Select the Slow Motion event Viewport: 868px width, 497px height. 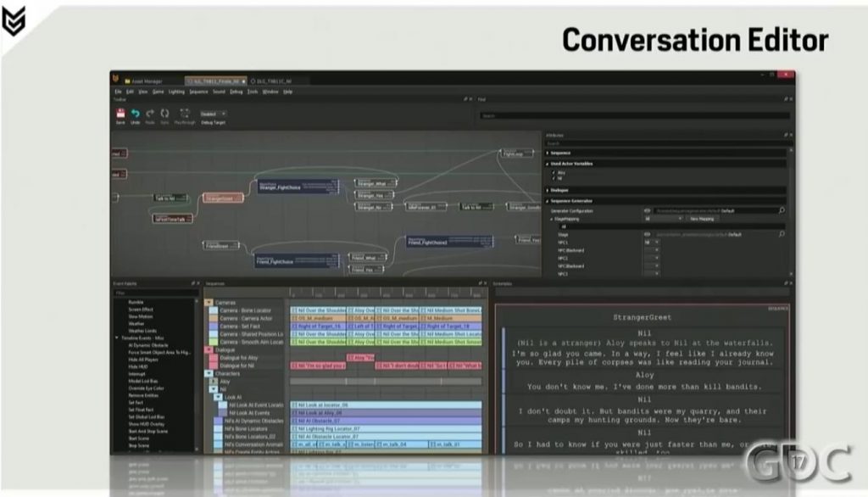[x=141, y=316]
